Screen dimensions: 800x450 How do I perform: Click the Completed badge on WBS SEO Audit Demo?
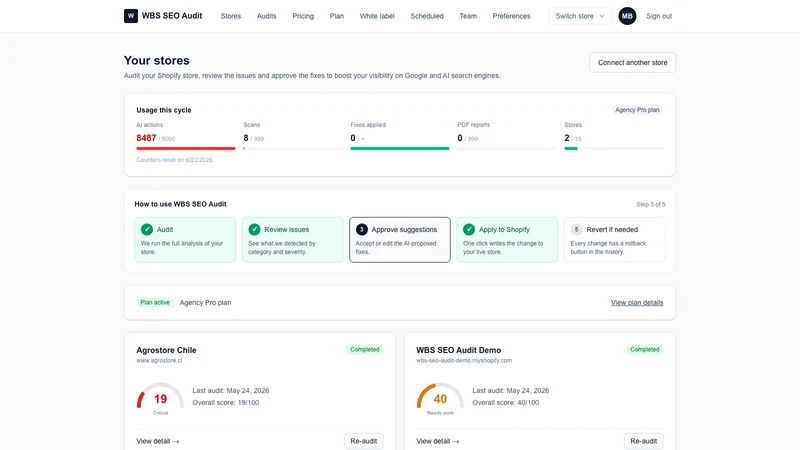point(645,349)
